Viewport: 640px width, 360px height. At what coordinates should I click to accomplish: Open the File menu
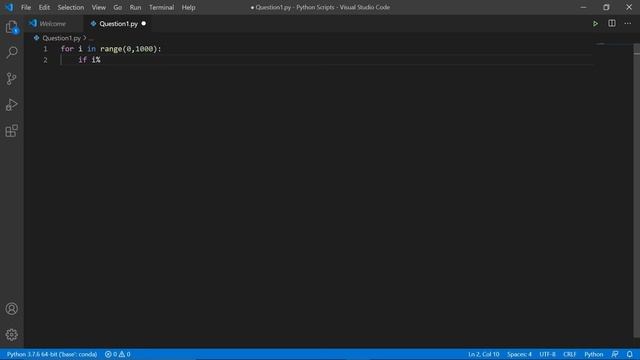pos(26,7)
